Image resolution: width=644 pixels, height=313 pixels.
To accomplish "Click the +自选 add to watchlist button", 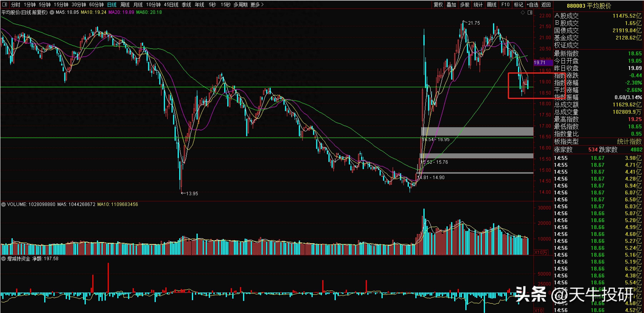I will 532,4.
